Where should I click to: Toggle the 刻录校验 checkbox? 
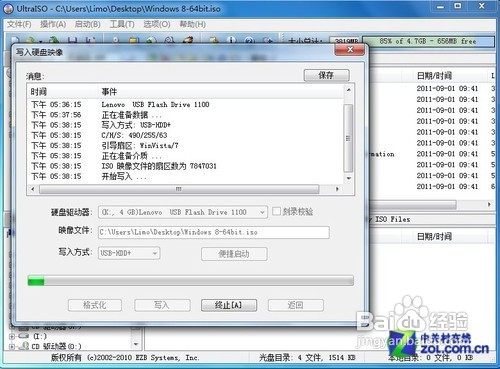[276, 211]
